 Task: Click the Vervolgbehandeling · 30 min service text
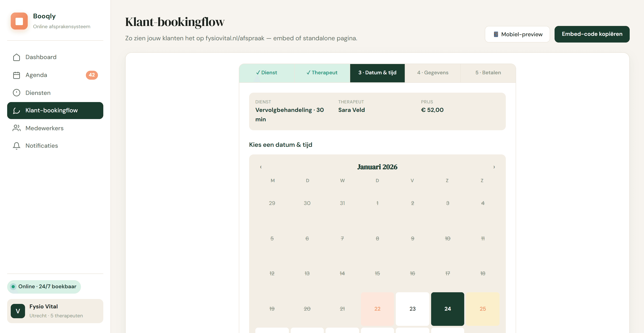pyautogui.click(x=290, y=115)
